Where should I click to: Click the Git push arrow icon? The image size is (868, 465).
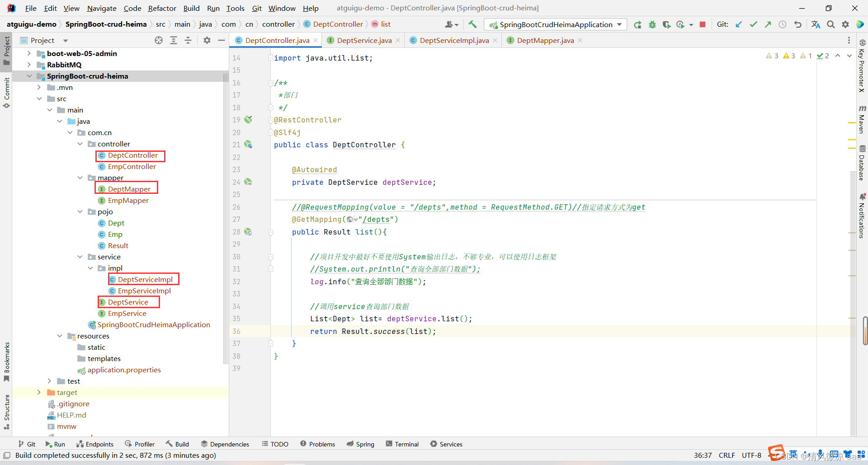coord(768,24)
